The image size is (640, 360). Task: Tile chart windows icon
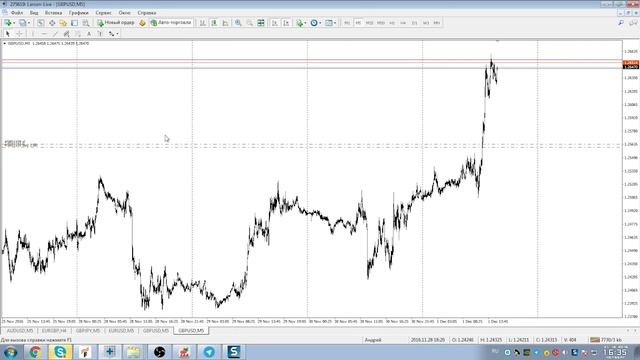pos(261,23)
